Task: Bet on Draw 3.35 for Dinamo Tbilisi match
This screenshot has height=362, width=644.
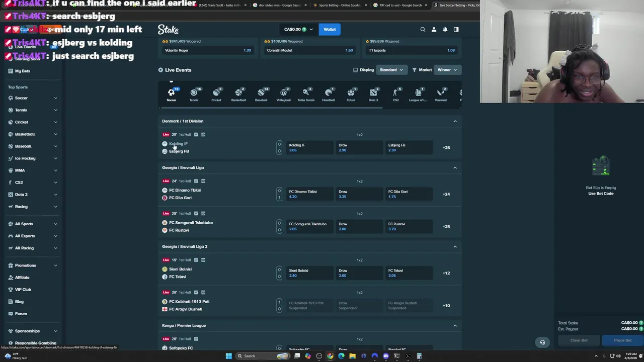Action: (359, 194)
